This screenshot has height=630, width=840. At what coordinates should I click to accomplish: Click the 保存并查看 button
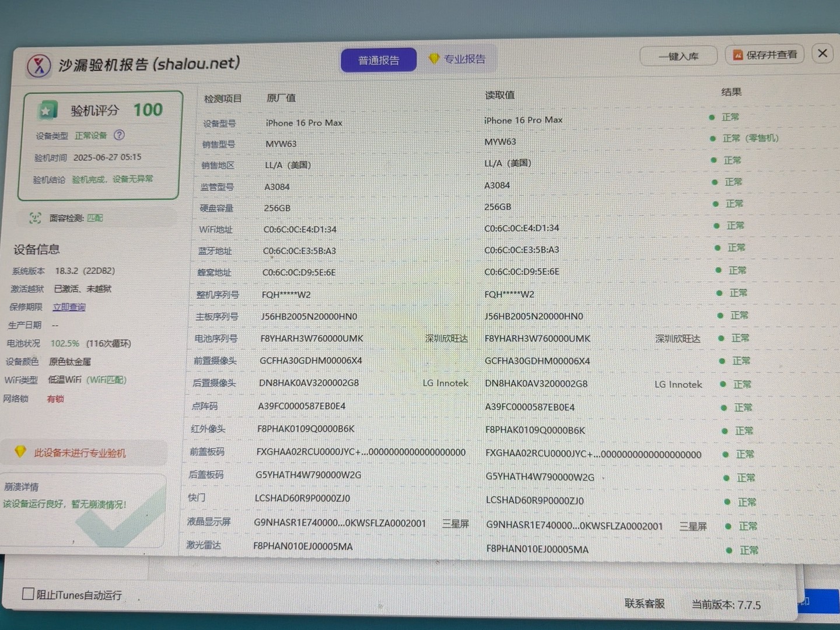[765, 55]
